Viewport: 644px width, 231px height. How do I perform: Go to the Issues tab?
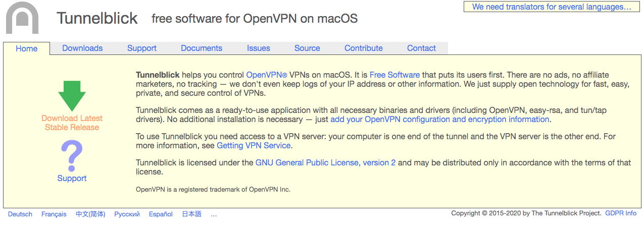[x=258, y=48]
